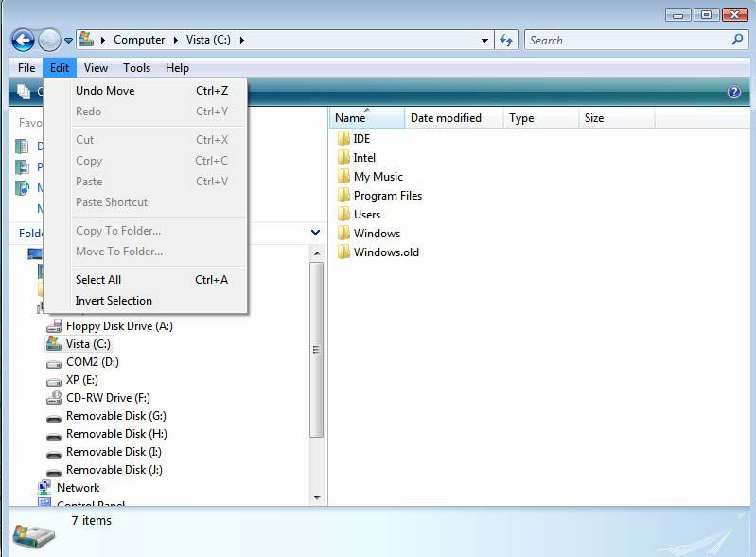Select Floppy Disk Drive (A:) icon in tree
Screen dimensions: 756x557
click(x=54, y=326)
